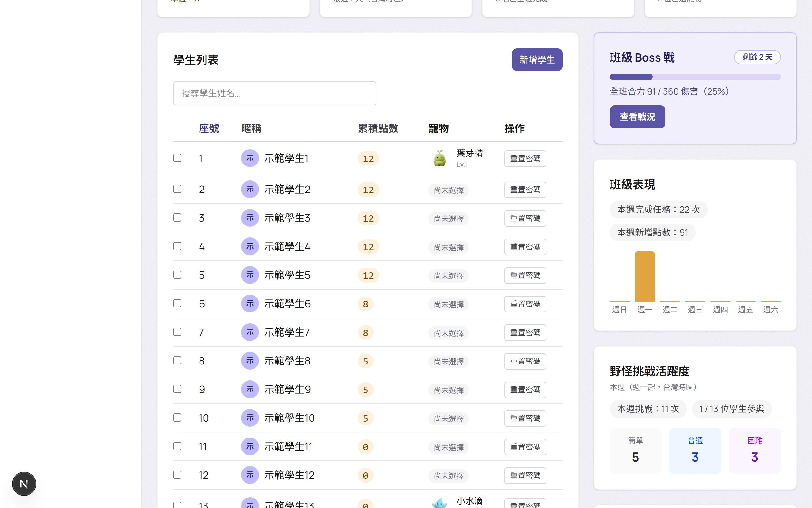Check the box for seat 1

point(177,157)
